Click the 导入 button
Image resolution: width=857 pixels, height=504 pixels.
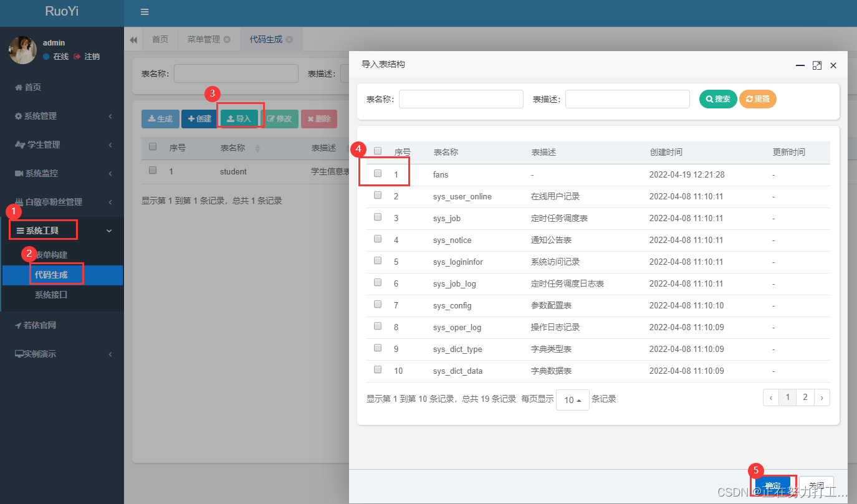239,119
